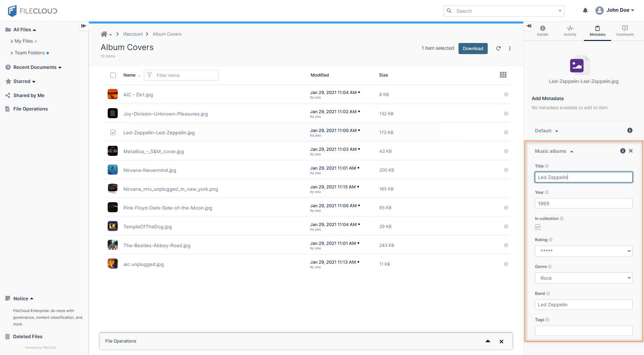
Task: Click the Download button
Action: pos(473,48)
